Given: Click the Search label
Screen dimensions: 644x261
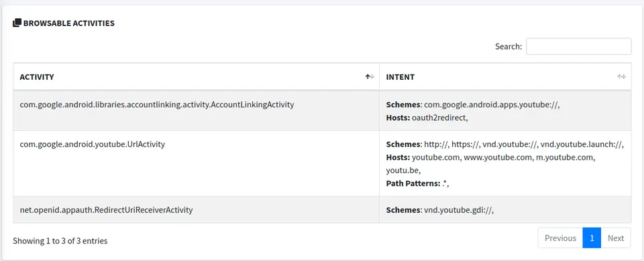Looking at the screenshot, I should 508,46.
